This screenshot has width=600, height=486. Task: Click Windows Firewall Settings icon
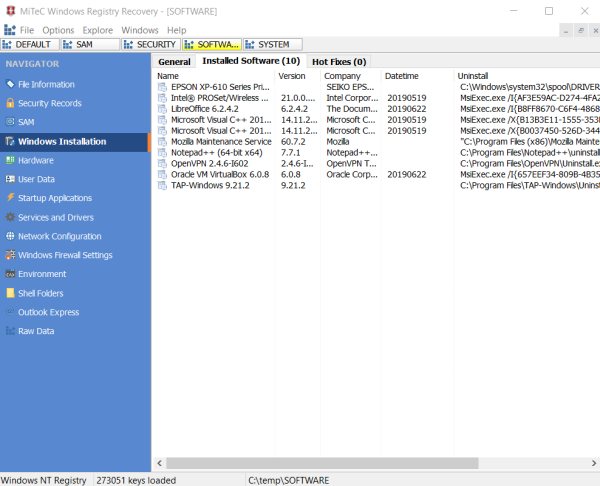tap(10, 255)
